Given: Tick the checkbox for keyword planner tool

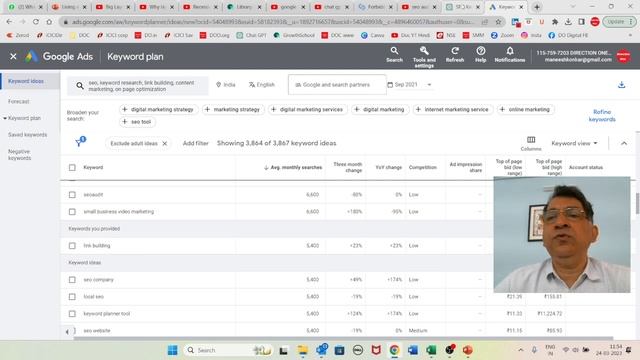Looking at the screenshot, I should point(72,314).
